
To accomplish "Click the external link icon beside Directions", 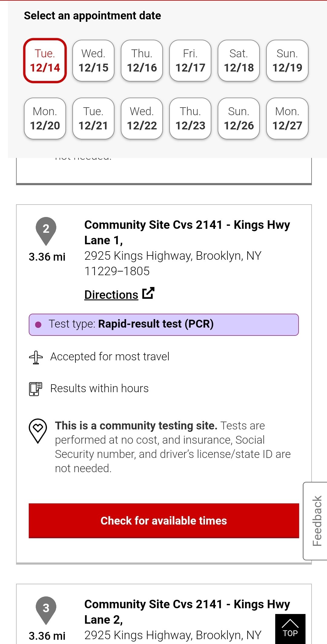I will click(x=148, y=293).
